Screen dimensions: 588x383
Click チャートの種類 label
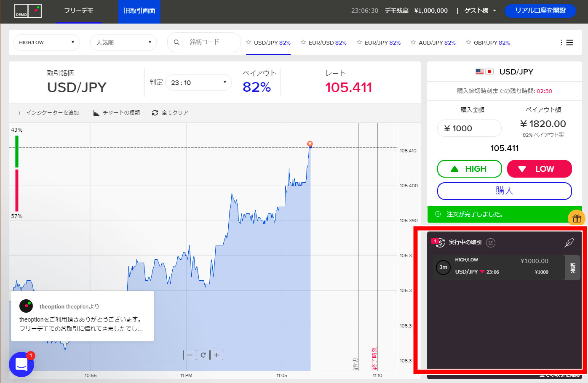[121, 113]
